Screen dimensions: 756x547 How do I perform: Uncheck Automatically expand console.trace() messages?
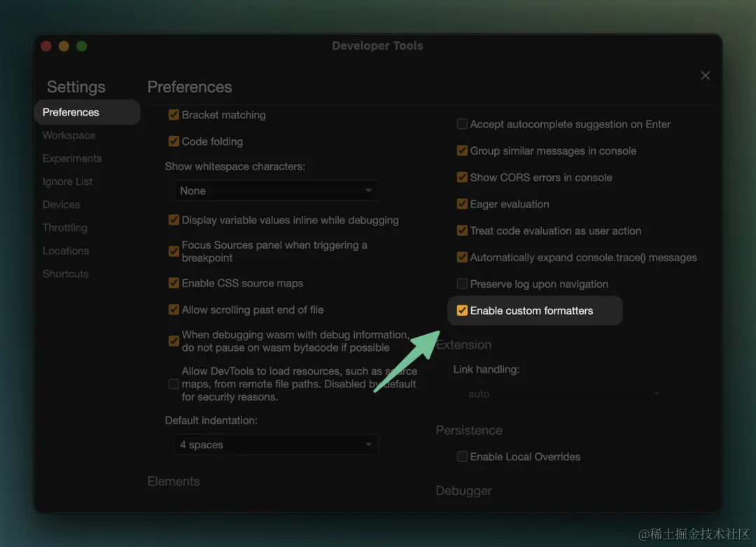click(x=462, y=257)
